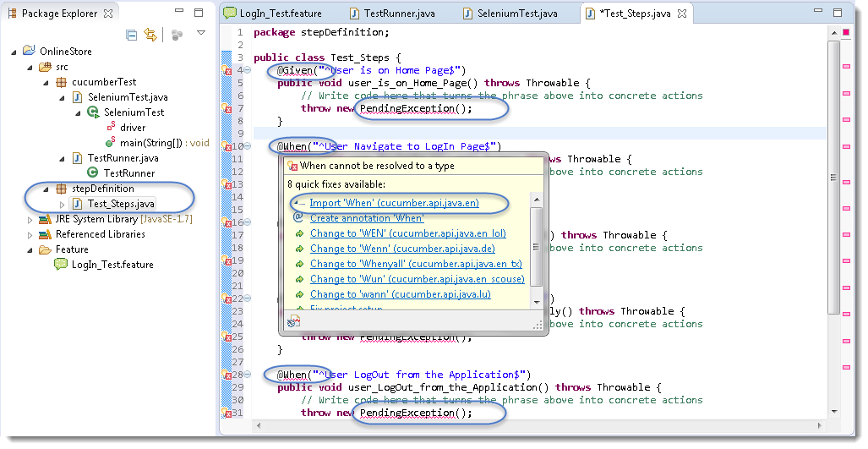Click error marker on line 31

226,413
